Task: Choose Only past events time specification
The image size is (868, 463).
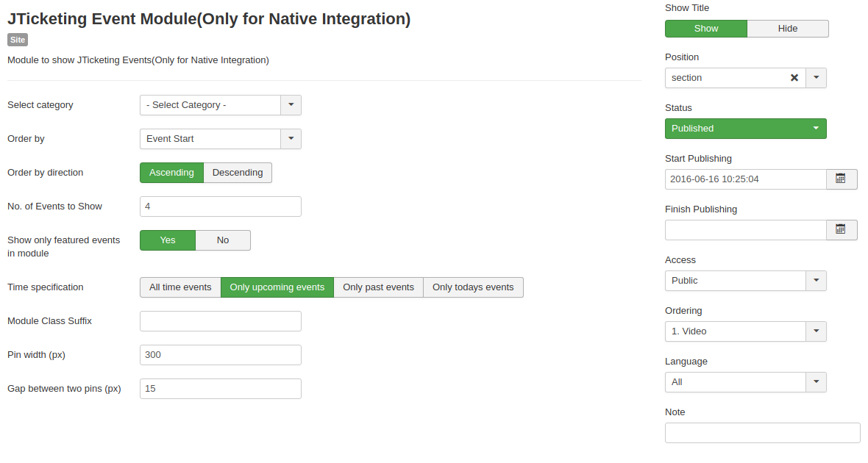Action: tap(378, 287)
